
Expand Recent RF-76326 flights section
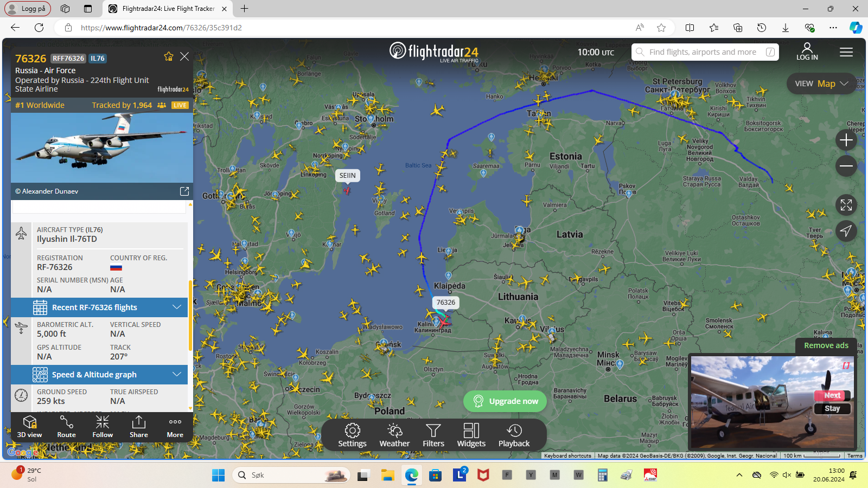pos(99,307)
